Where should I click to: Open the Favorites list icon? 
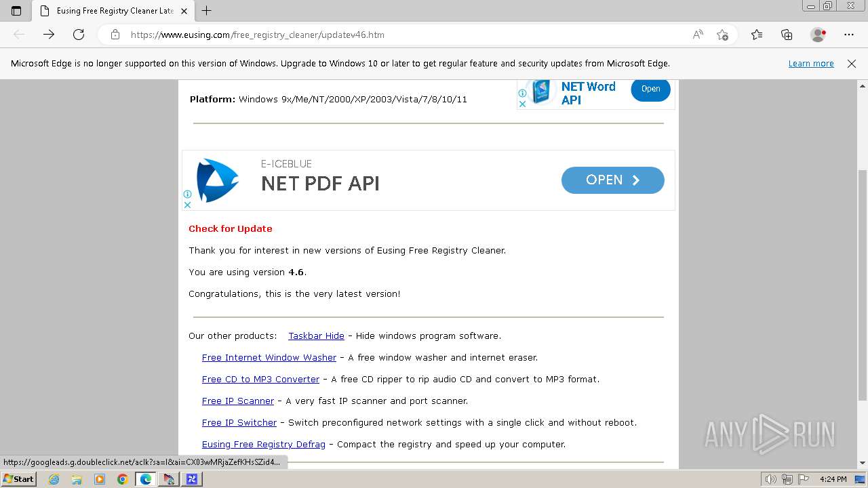757,35
